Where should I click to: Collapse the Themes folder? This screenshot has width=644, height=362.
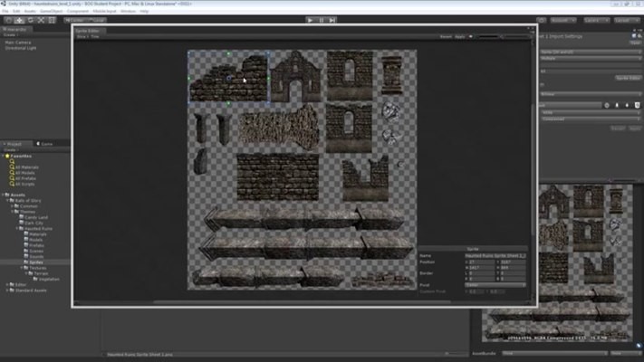(13, 212)
